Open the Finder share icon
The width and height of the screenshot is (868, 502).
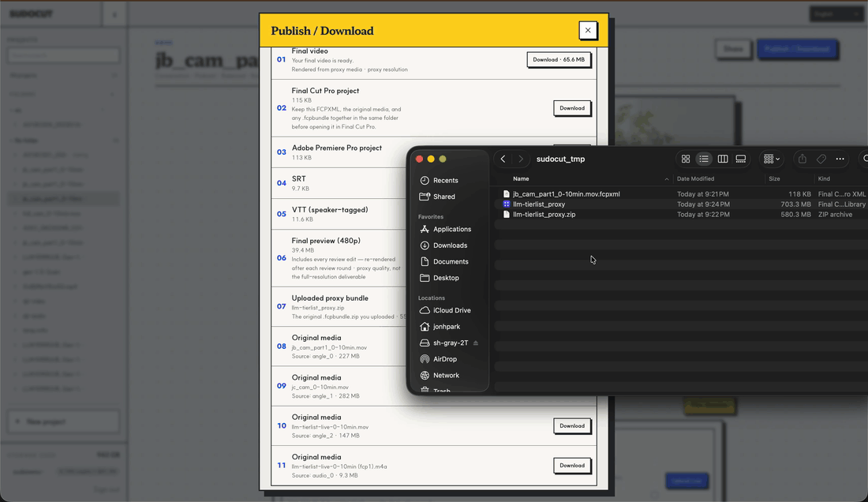tap(803, 159)
